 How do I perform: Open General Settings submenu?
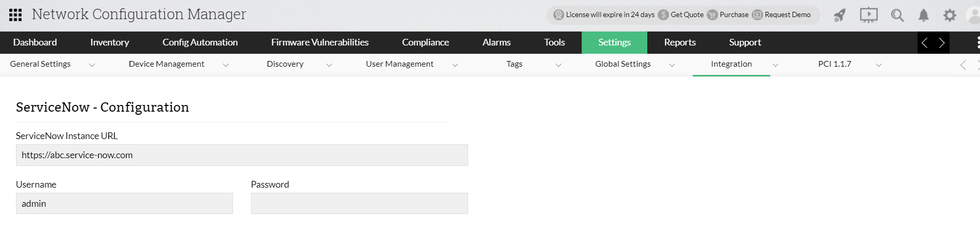point(40,64)
